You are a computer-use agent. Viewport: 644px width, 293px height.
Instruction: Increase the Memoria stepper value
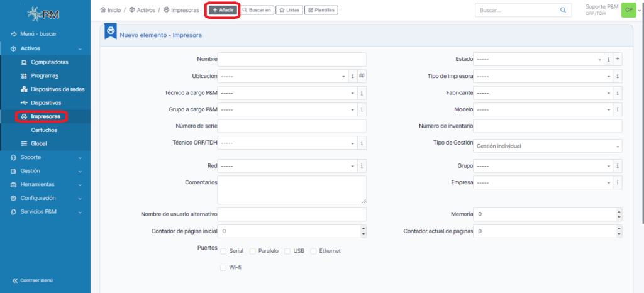coord(619,211)
